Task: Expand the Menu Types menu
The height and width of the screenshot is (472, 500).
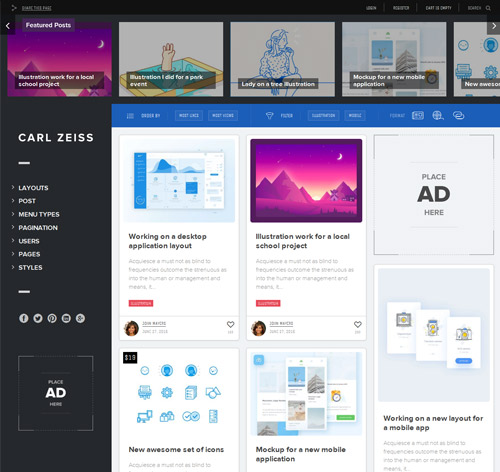Action: pyautogui.click(x=39, y=214)
